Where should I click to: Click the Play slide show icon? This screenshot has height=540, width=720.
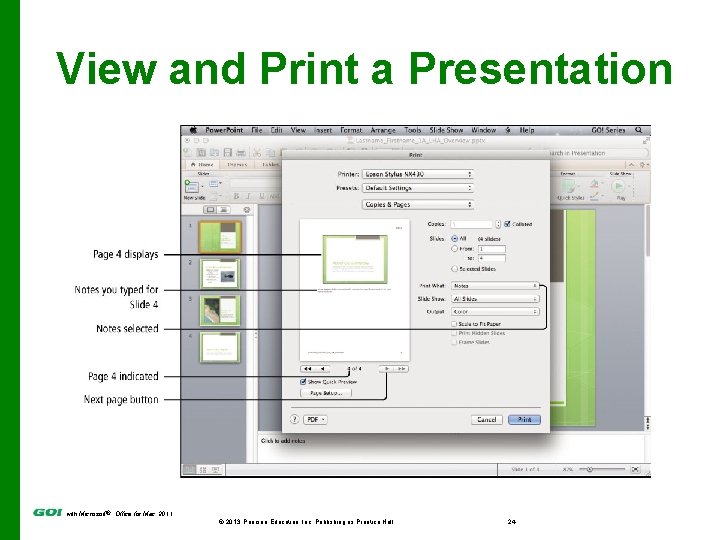tap(619, 186)
